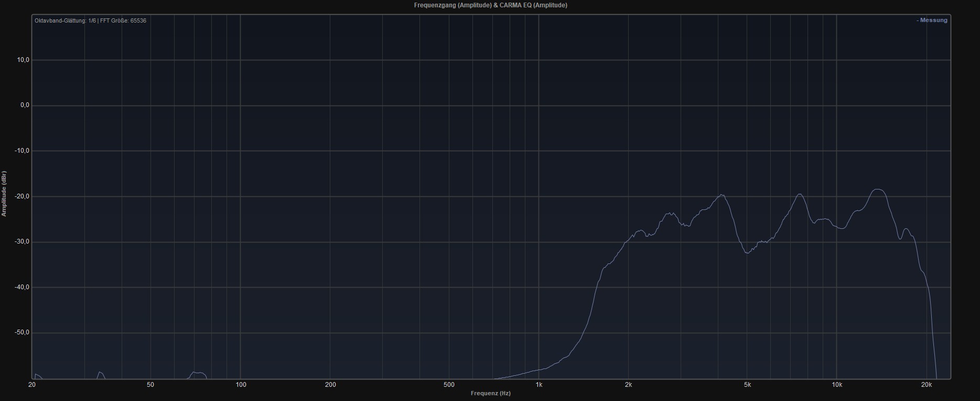Click the "0,0" amplitude axis value
The height and width of the screenshot is (401, 980).
click(x=25, y=105)
